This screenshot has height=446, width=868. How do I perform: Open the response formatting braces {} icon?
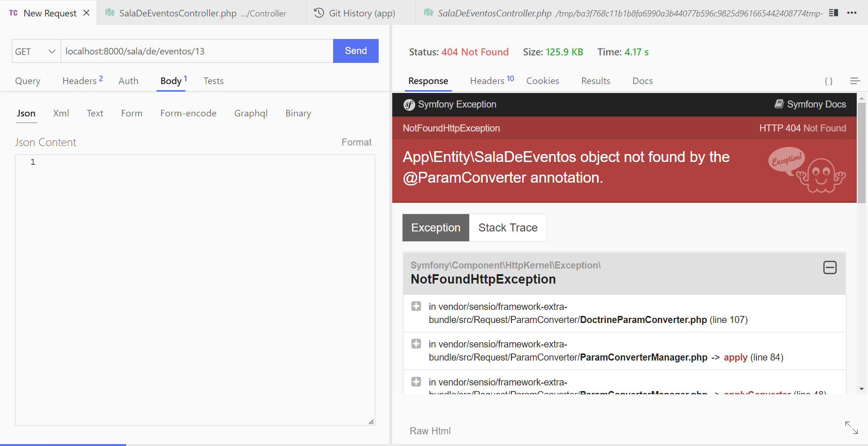tap(829, 81)
